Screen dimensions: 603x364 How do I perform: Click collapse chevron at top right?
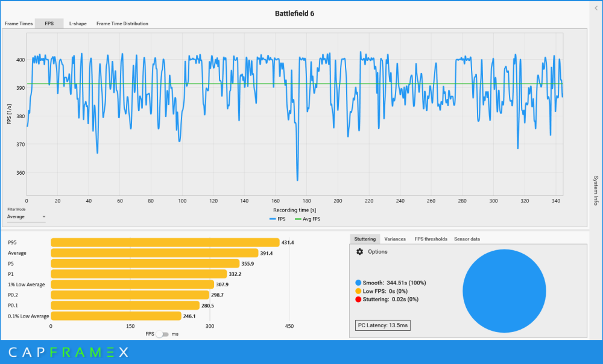click(x=596, y=8)
